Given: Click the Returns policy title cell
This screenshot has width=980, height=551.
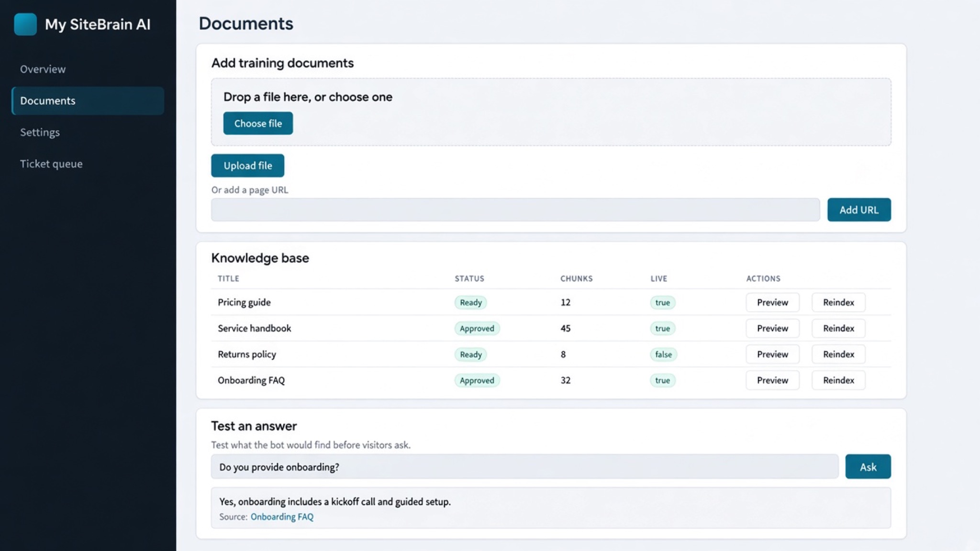Looking at the screenshot, I should (247, 354).
